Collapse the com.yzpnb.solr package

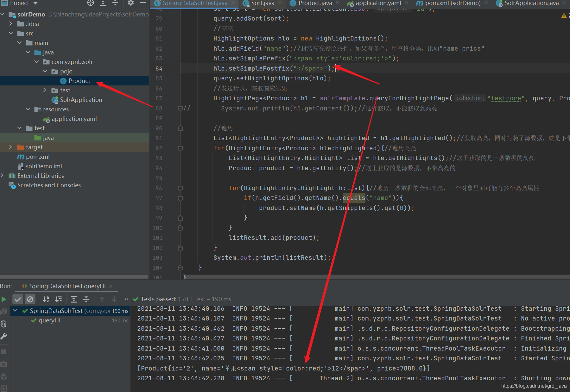tap(36, 62)
